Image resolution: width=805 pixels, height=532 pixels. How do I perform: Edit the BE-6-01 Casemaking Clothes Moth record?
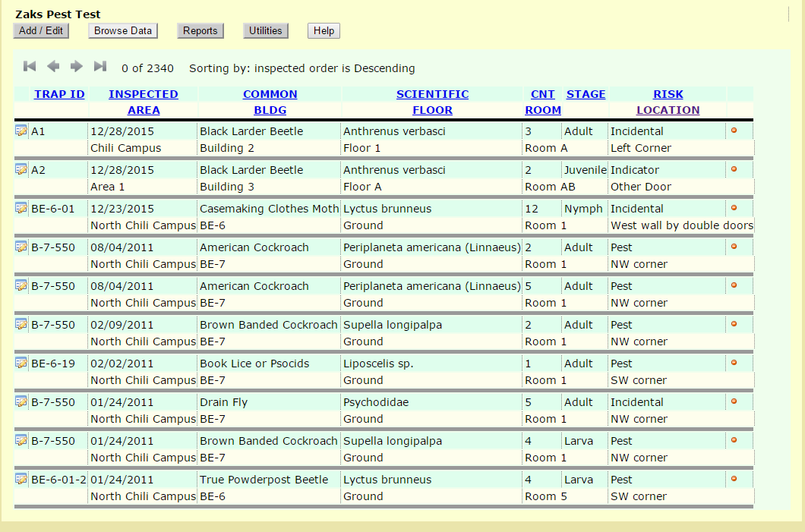[x=21, y=208]
